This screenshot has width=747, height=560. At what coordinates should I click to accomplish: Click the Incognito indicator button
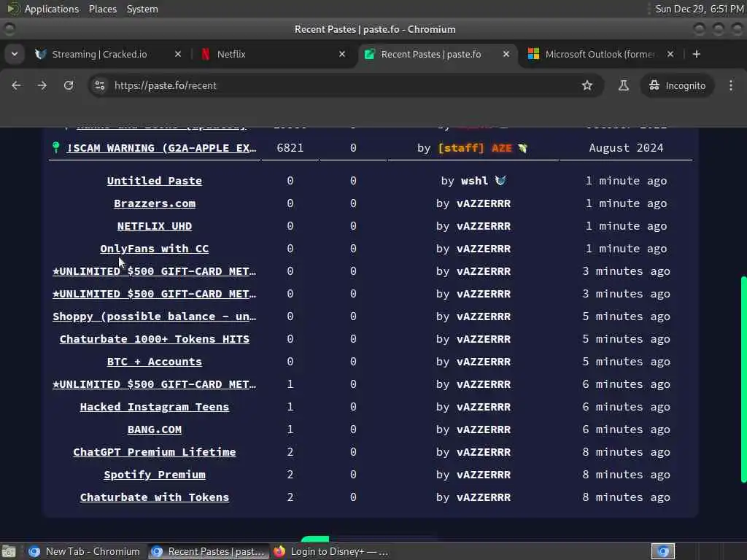[x=677, y=85]
